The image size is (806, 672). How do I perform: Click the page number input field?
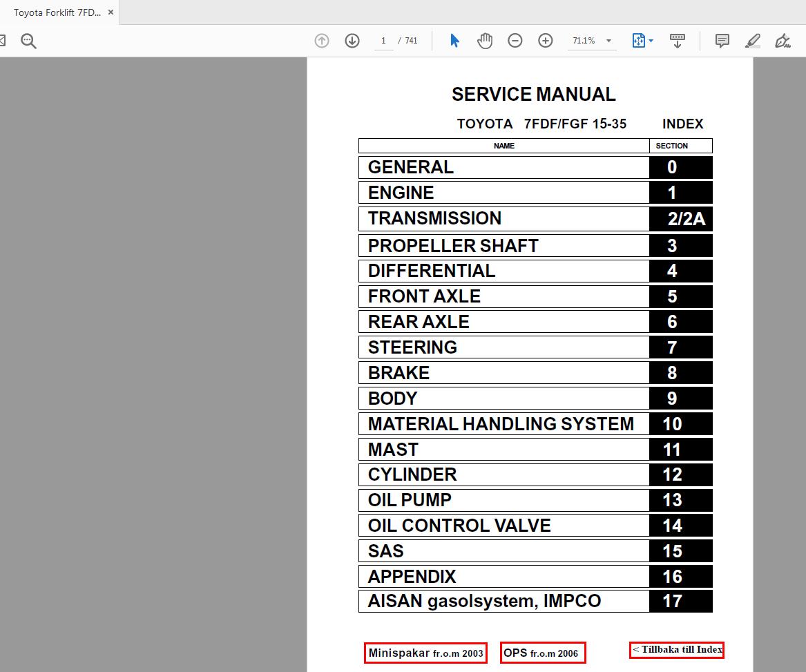[x=383, y=41]
